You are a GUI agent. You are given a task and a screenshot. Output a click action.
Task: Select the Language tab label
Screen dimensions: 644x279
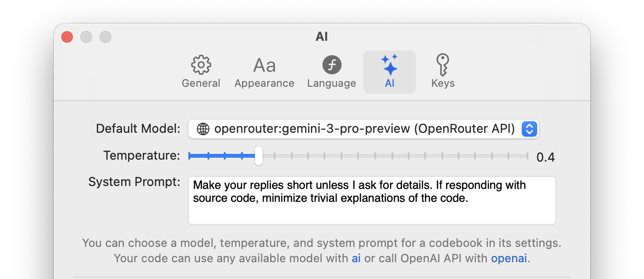coord(332,83)
